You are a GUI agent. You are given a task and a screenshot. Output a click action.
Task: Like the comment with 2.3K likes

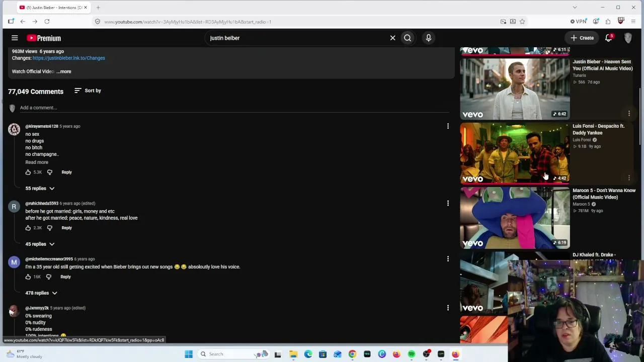click(28, 228)
